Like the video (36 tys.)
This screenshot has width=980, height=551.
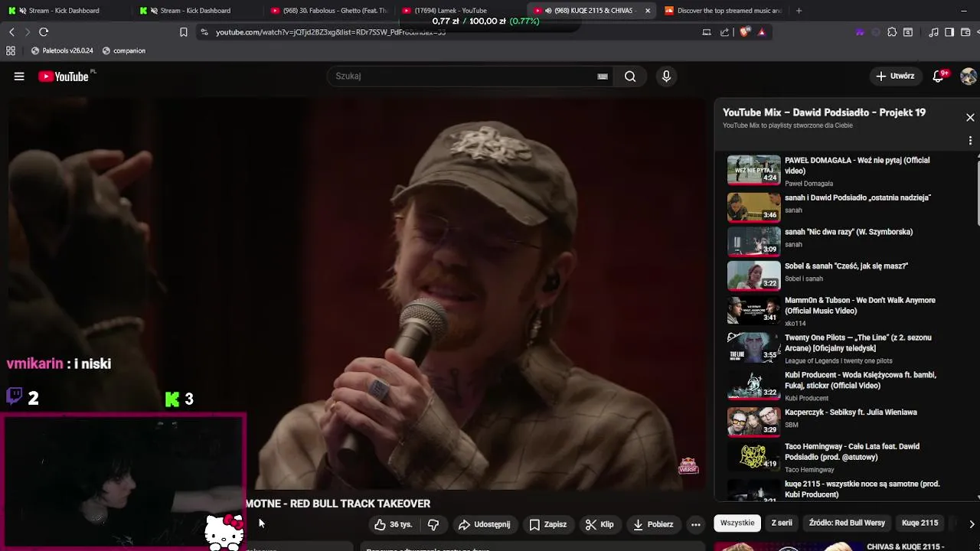tap(393, 524)
